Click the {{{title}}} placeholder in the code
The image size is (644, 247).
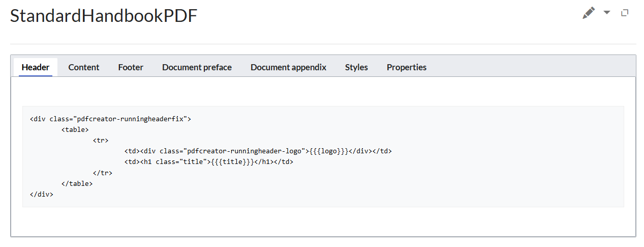pos(232,162)
